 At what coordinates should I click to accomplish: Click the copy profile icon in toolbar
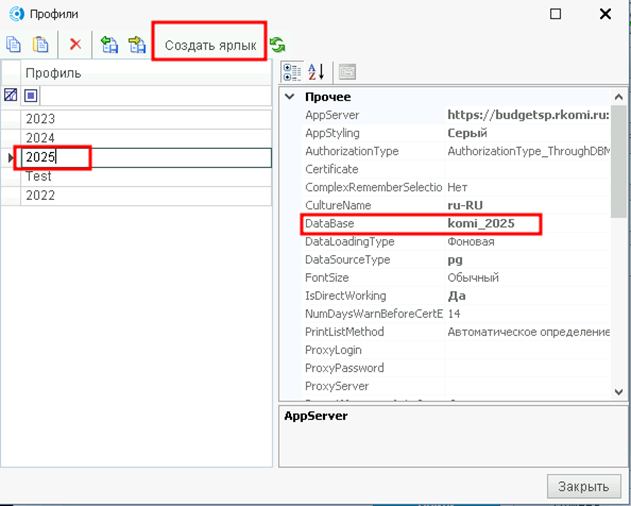(13, 45)
